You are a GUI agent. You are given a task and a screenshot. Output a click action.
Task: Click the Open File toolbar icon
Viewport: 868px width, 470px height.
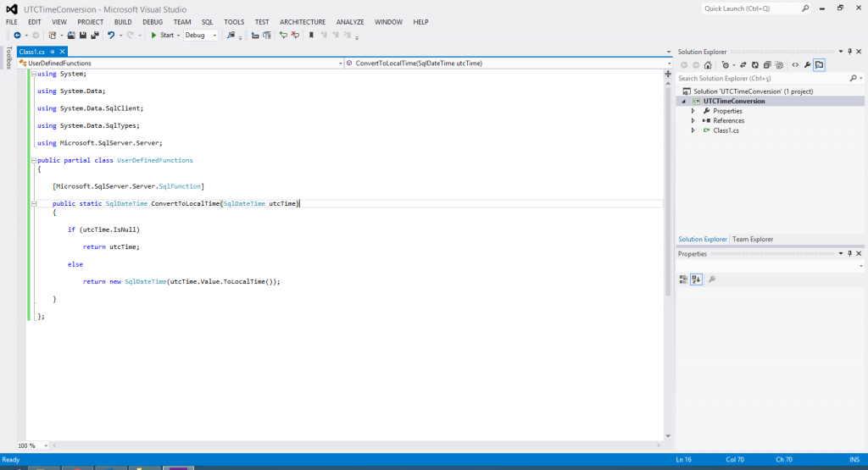pos(71,36)
